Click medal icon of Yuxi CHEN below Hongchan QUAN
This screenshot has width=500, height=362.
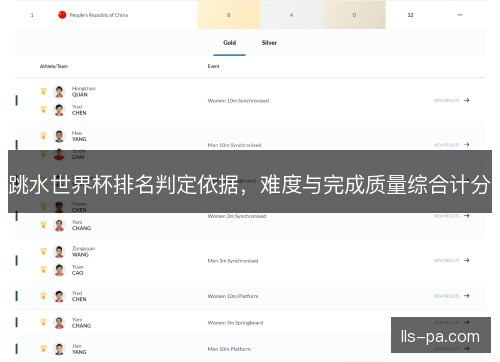(x=43, y=109)
